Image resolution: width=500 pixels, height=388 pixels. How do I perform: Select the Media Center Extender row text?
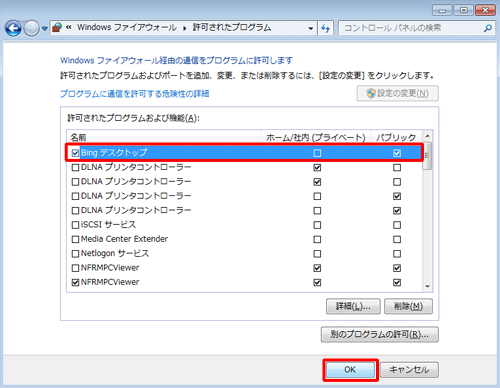coord(124,239)
